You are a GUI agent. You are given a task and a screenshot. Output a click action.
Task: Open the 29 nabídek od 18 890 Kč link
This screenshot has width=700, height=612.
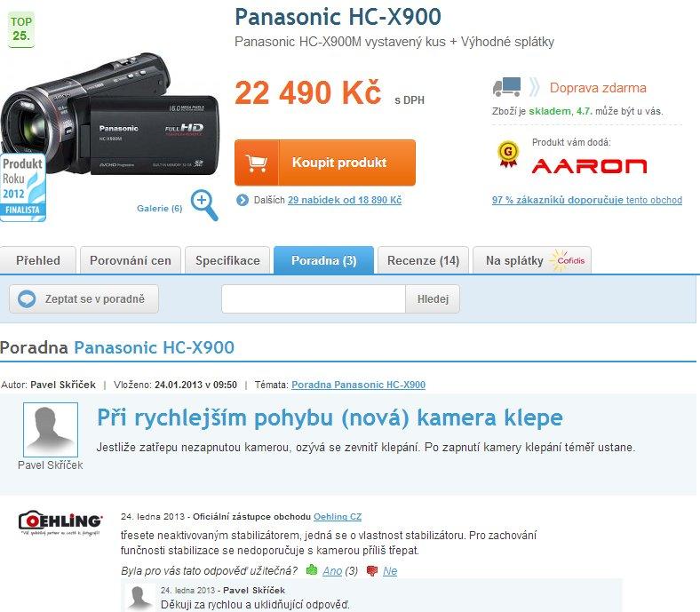coord(345,200)
